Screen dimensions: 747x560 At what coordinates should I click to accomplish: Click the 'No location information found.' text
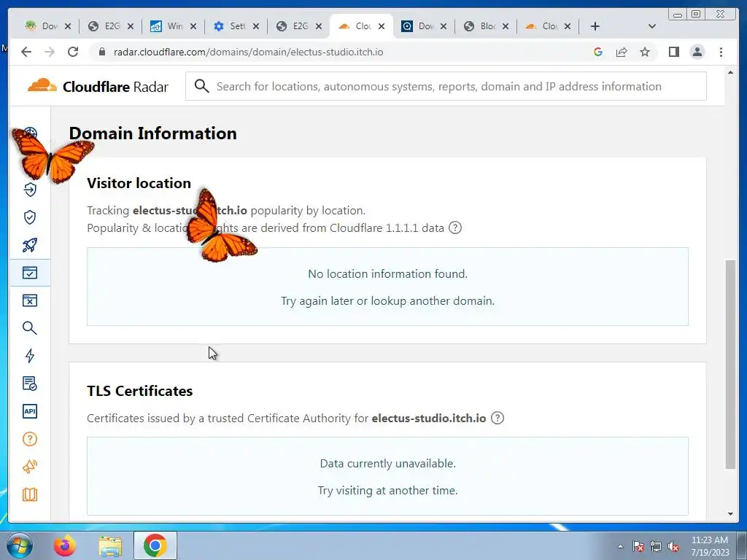[388, 274]
